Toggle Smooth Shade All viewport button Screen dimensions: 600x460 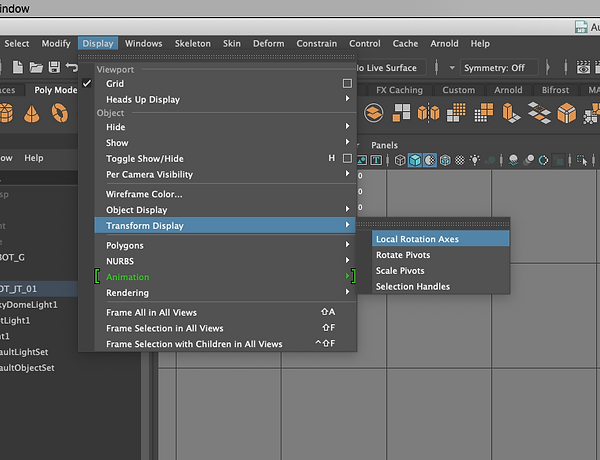[415, 160]
